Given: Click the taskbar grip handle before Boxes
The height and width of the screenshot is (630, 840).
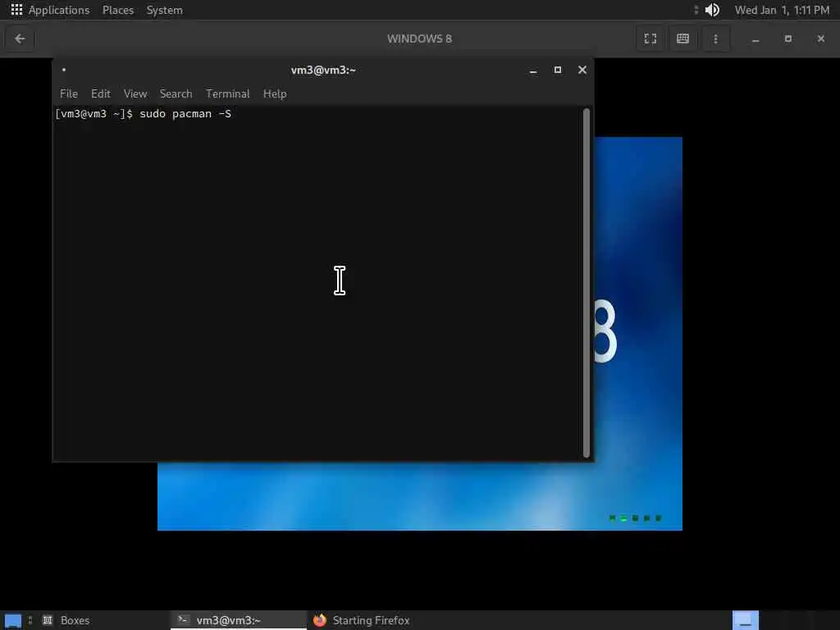Looking at the screenshot, I should (30, 620).
